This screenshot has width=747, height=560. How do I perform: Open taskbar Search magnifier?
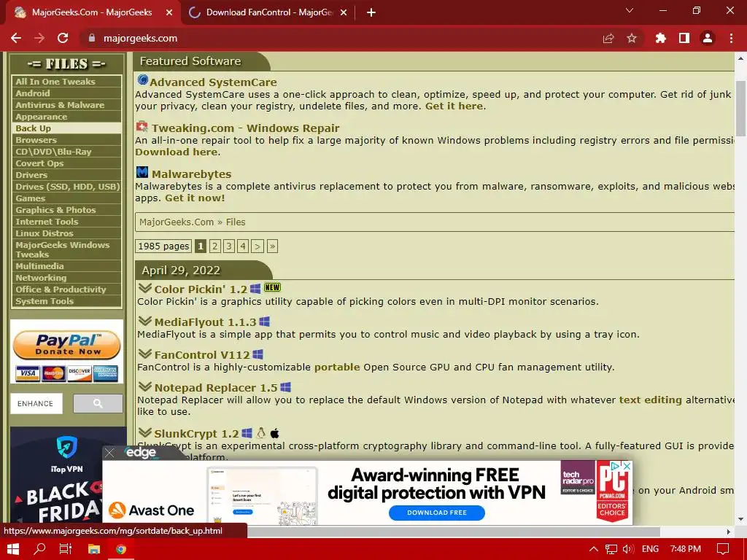(x=39, y=549)
